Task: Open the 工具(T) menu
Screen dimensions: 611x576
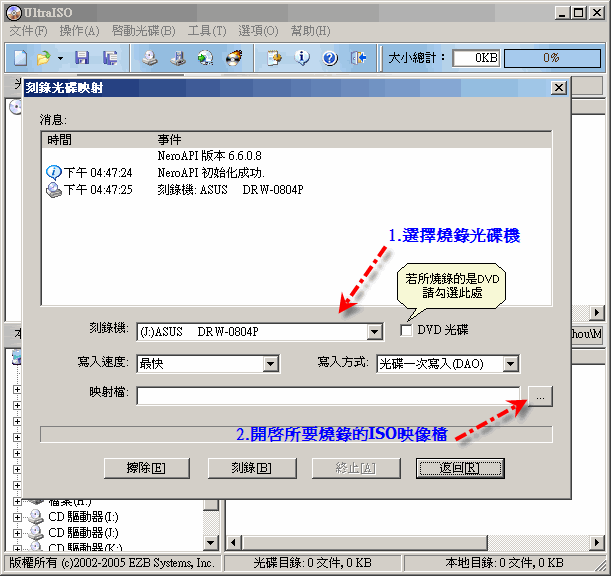Action: point(206,31)
